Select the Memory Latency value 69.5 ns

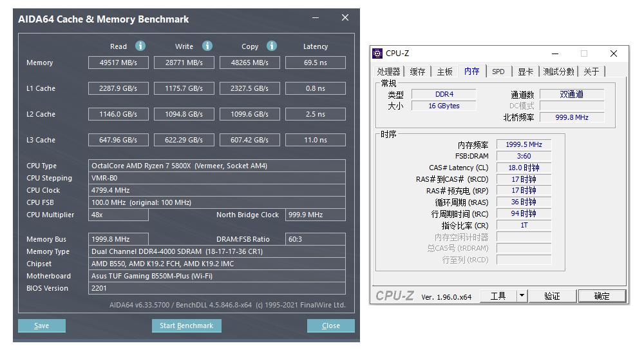coord(316,63)
